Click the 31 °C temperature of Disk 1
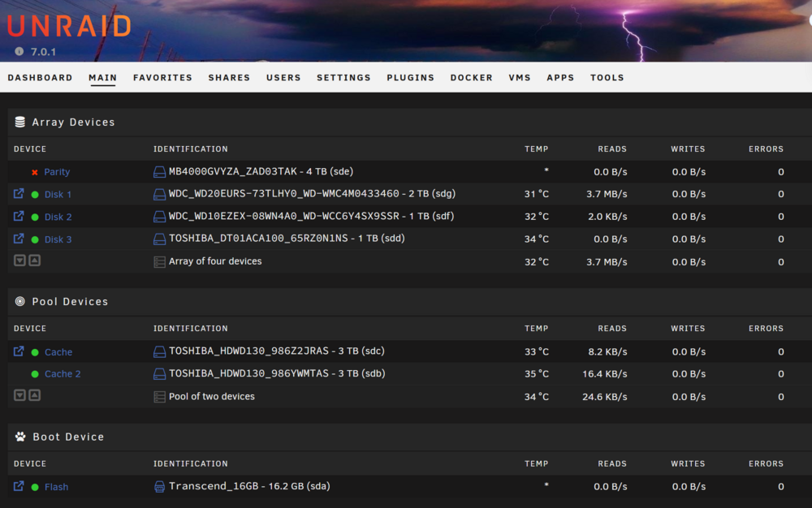Image resolution: width=812 pixels, height=508 pixels. (x=537, y=194)
